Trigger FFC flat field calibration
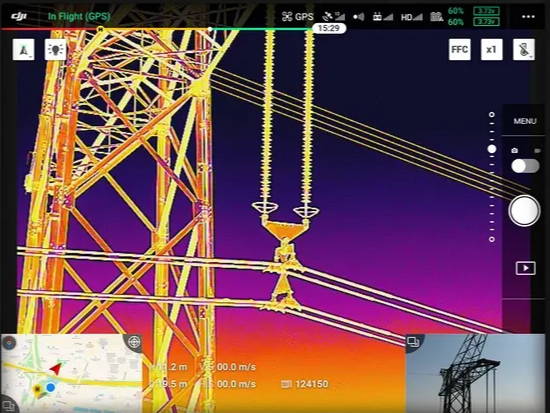550x413 pixels. pyautogui.click(x=460, y=49)
